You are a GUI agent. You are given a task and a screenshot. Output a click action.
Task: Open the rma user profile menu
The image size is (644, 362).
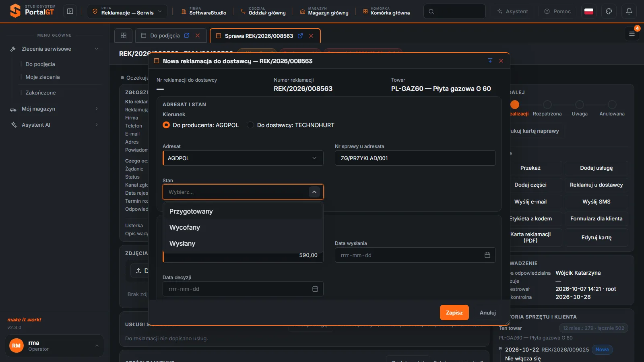(x=54, y=346)
